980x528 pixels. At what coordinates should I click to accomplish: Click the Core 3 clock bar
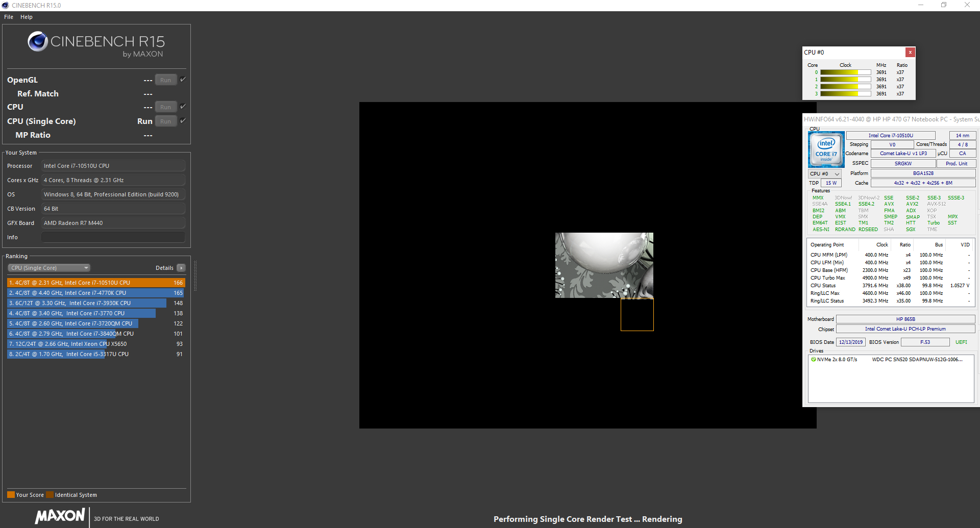coord(845,94)
